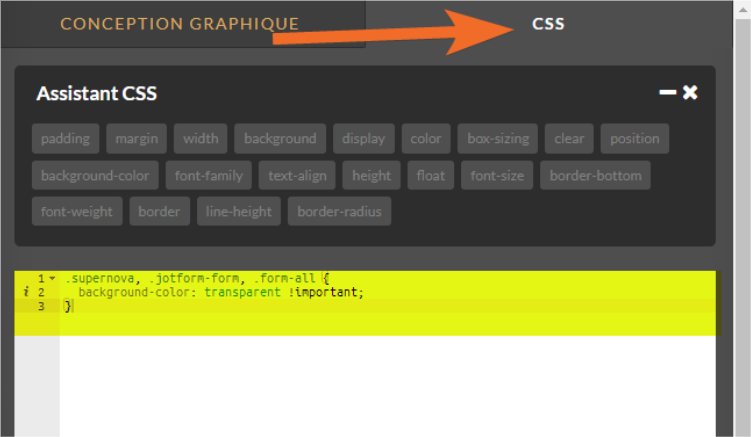Click the background property button
Image resolution: width=751 pixels, height=437 pixels.
(x=280, y=139)
